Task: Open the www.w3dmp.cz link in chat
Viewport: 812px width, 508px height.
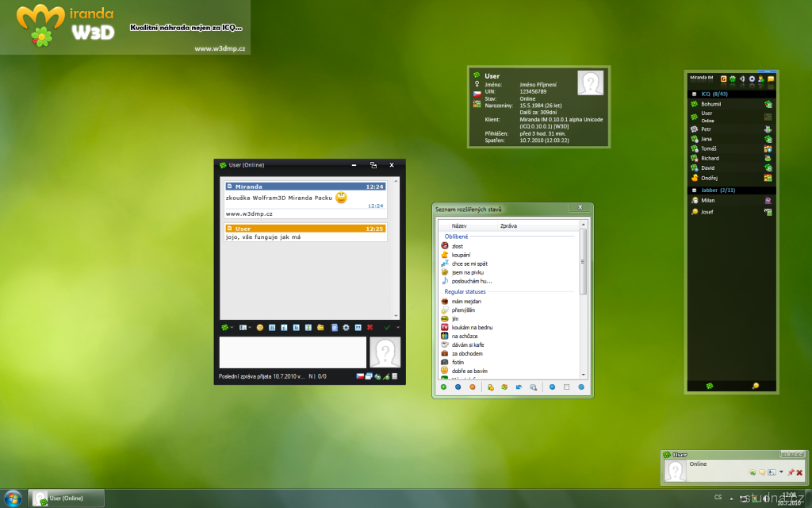Action: coord(250,214)
